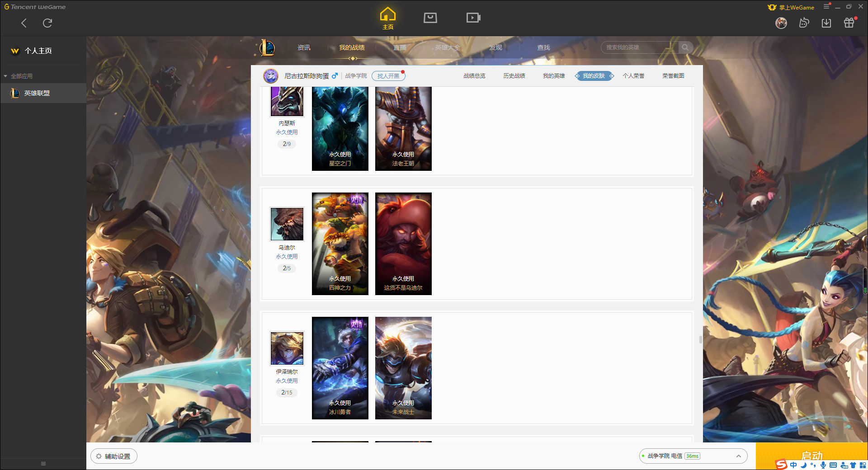Open the gift box icon
The image size is (868, 470).
pyautogui.click(x=849, y=23)
